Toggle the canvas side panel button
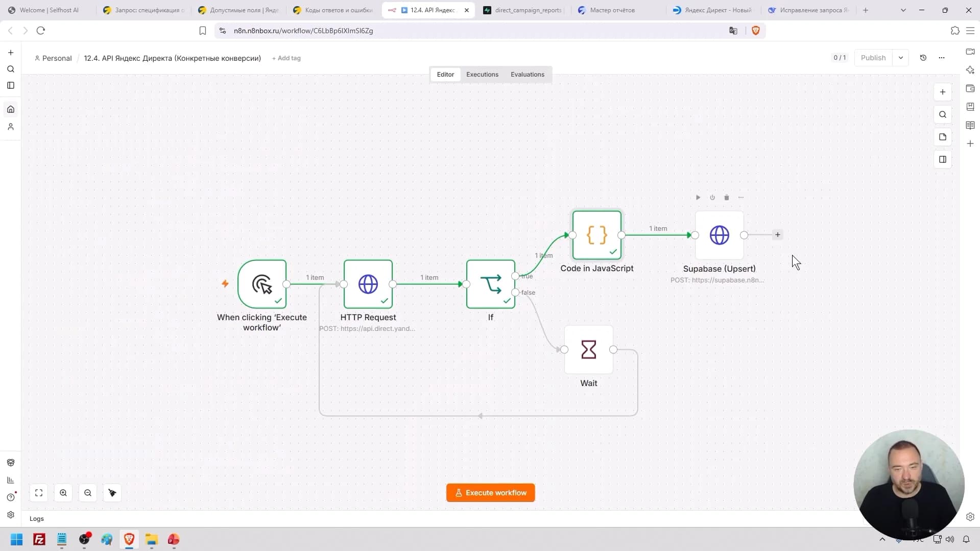The width and height of the screenshot is (980, 551). pyautogui.click(x=943, y=159)
